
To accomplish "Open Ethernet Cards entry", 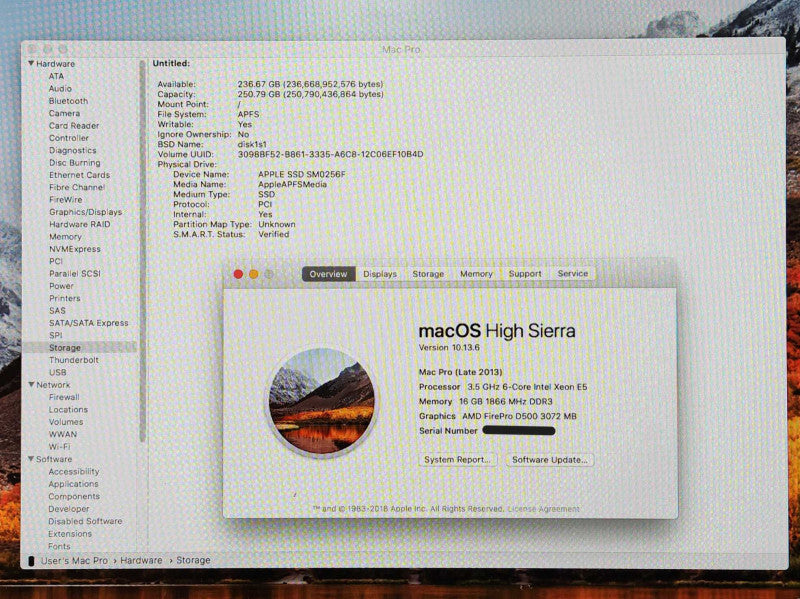I will 79,175.
